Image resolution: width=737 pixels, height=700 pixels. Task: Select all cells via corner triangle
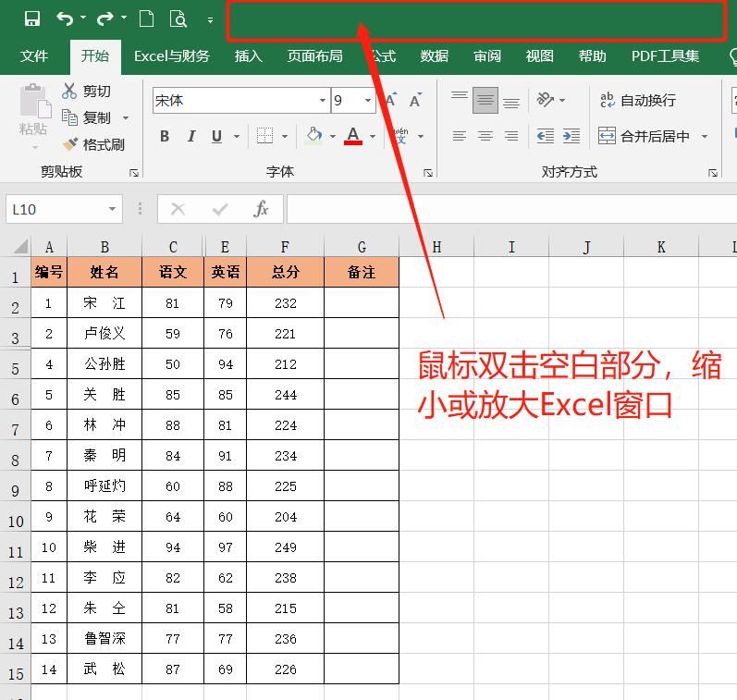(20, 246)
